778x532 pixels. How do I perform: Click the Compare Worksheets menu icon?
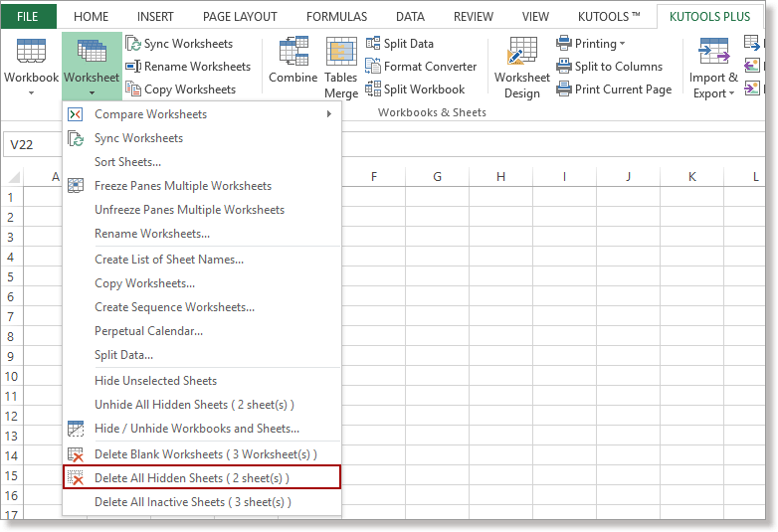click(x=75, y=114)
